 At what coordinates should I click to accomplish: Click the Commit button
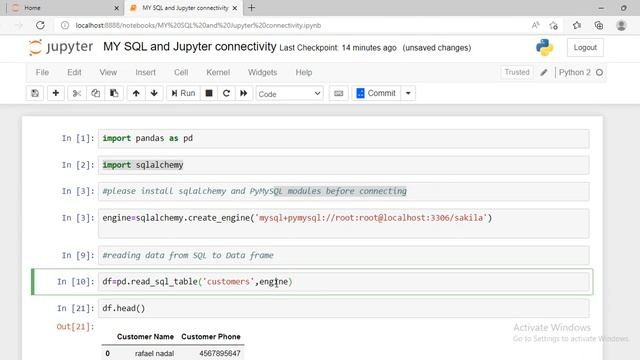[x=376, y=93]
